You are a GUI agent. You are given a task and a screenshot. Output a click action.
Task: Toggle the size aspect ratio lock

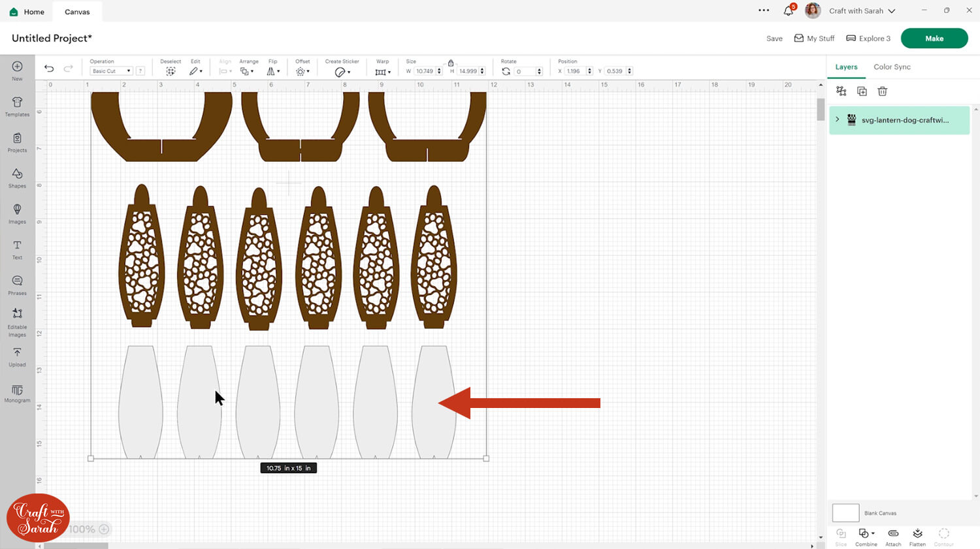451,63
